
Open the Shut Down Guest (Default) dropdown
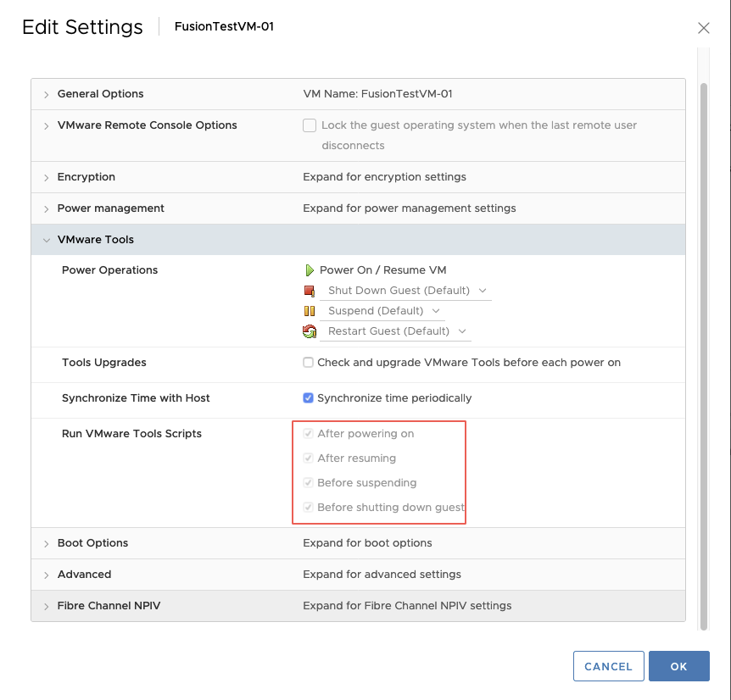click(x=405, y=291)
